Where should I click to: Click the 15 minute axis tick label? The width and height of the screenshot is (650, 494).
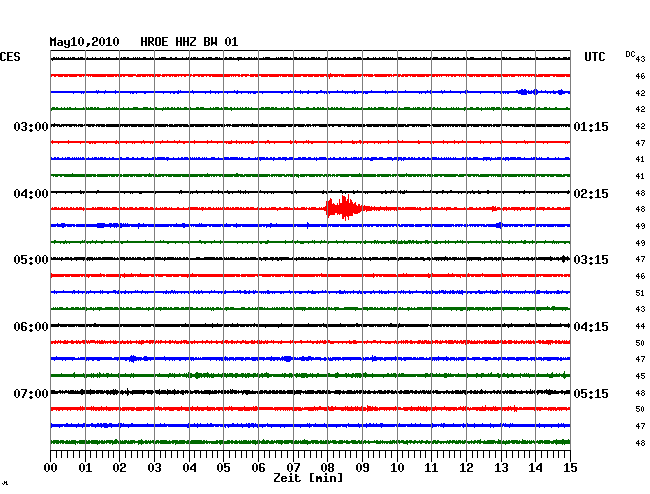570,467
